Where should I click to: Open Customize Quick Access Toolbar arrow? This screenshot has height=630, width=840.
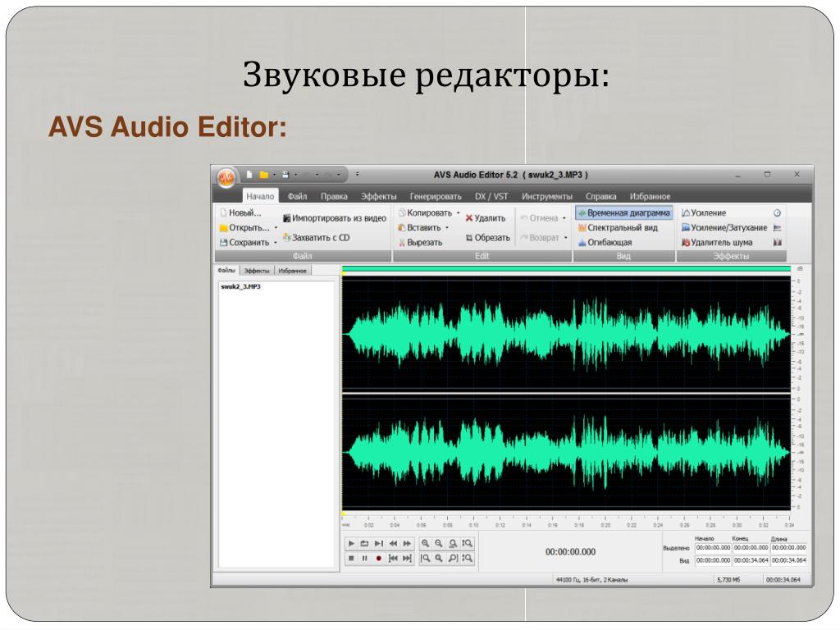coord(358,175)
